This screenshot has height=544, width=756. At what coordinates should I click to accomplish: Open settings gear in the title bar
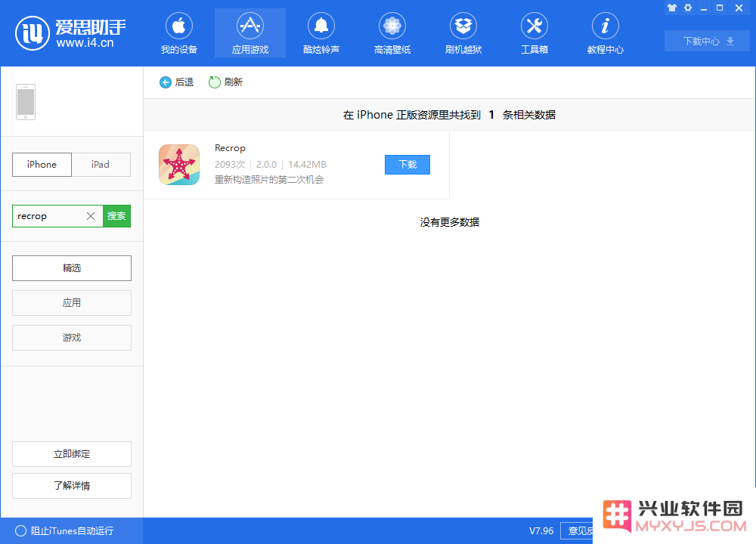point(688,8)
